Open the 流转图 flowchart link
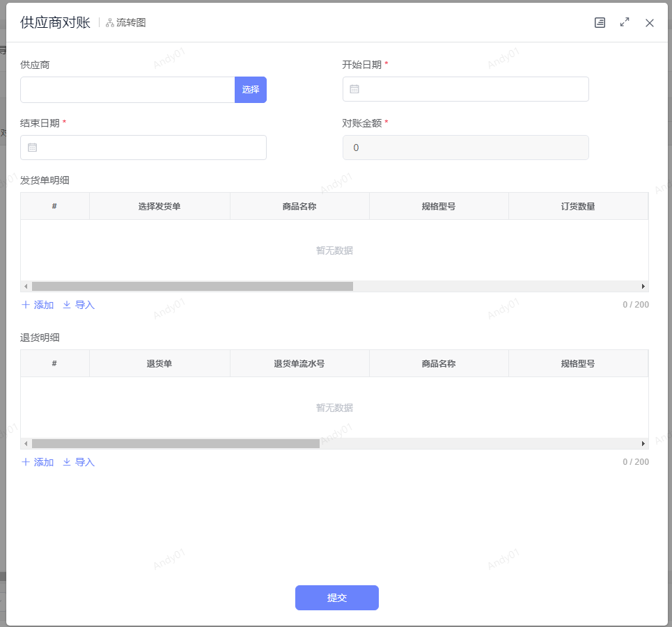 point(126,23)
